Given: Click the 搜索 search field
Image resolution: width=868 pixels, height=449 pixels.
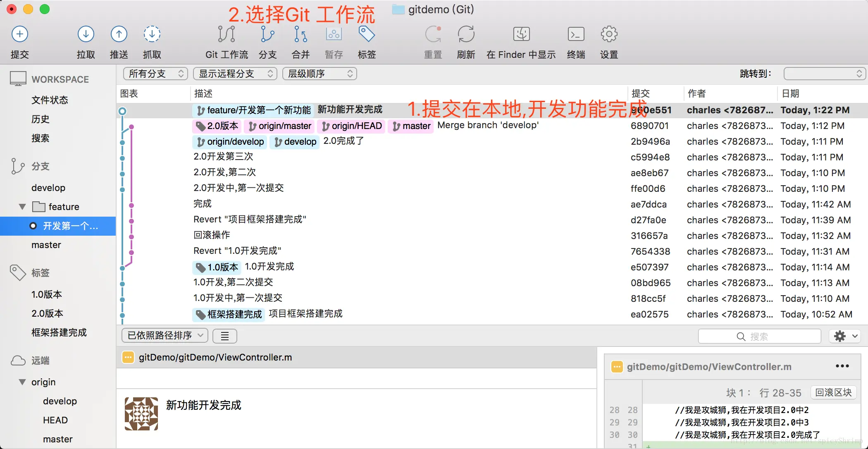Looking at the screenshot, I should click(759, 337).
